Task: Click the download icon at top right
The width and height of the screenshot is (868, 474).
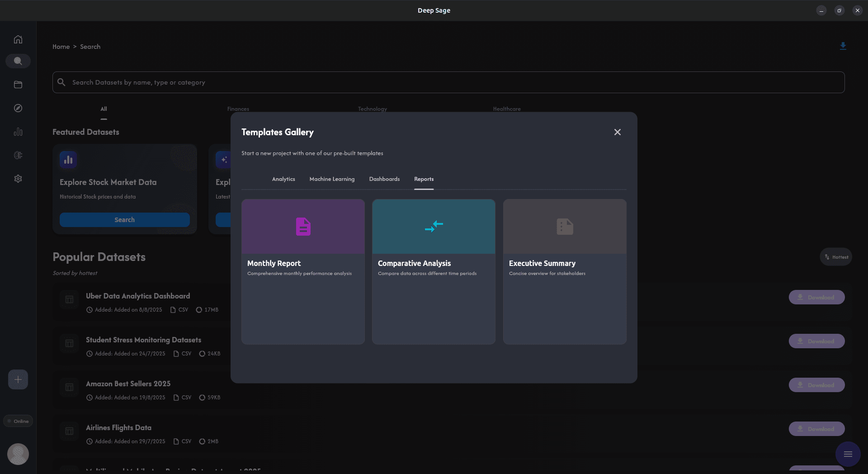Action: (x=843, y=46)
